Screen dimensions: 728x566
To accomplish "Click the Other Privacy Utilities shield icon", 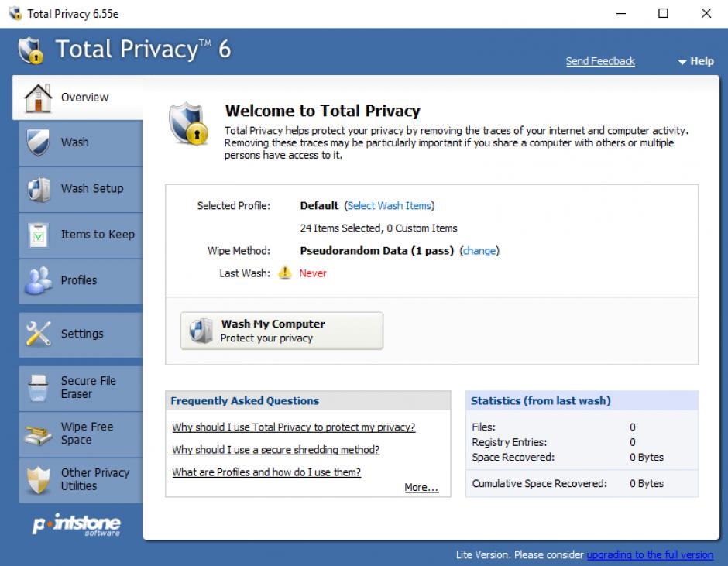I will (38, 479).
